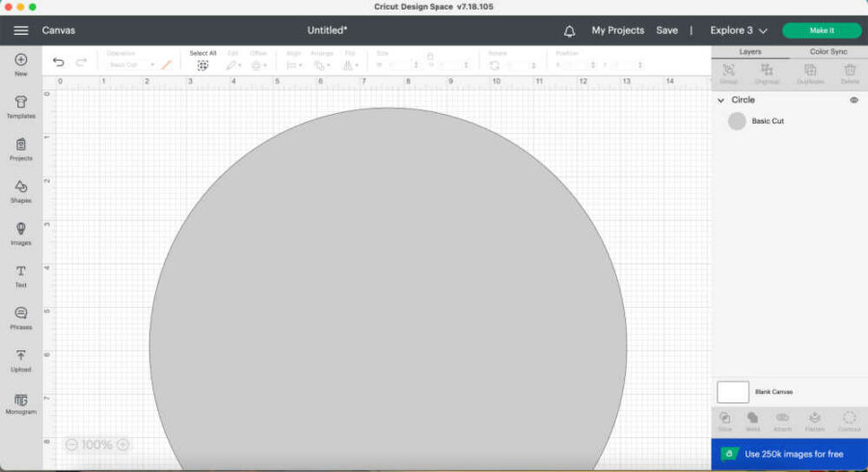Open the notifications bell
The width and height of the screenshot is (868, 472).
tap(569, 31)
